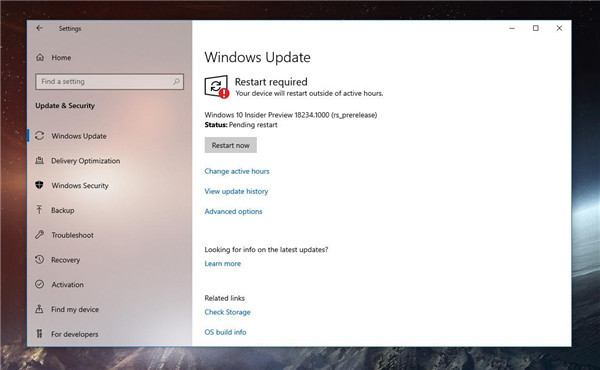Click the Troubleshoot wrench icon
Screen dimensions: 600x370
coord(39,235)
